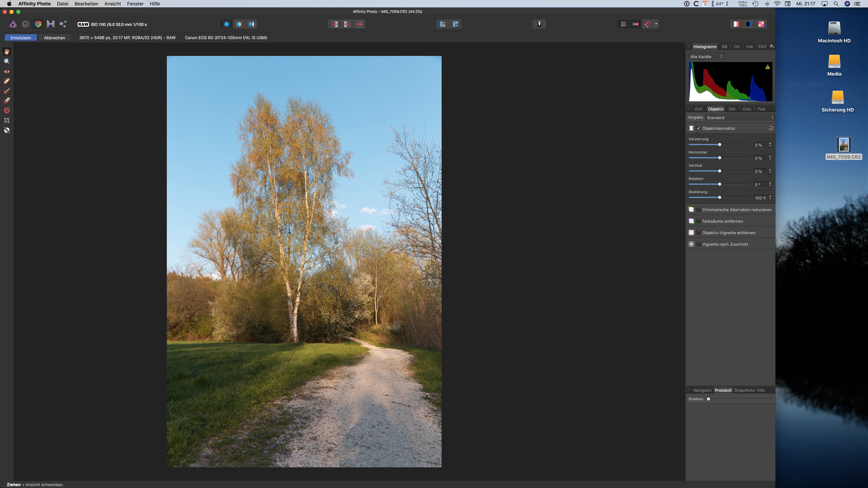This screenshot has width=868, height=488.
Task: Enable Objektiv-Vignette entfernen checkbox
Action: (698, 232)
